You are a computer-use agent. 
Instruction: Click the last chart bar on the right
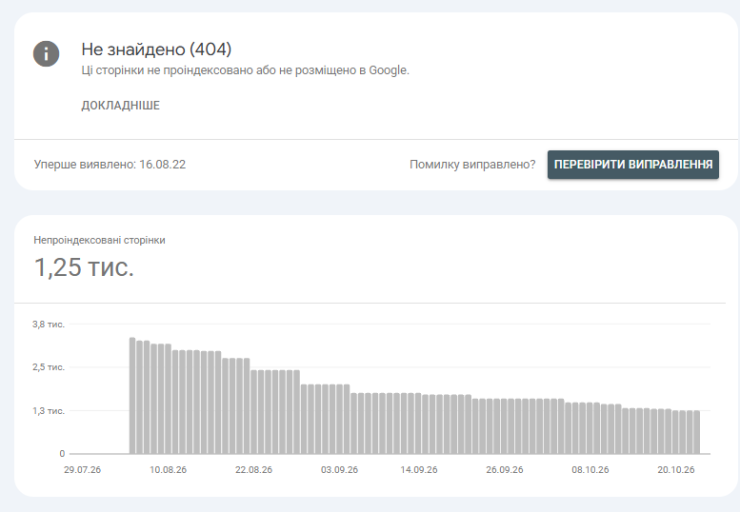(697, 432)
